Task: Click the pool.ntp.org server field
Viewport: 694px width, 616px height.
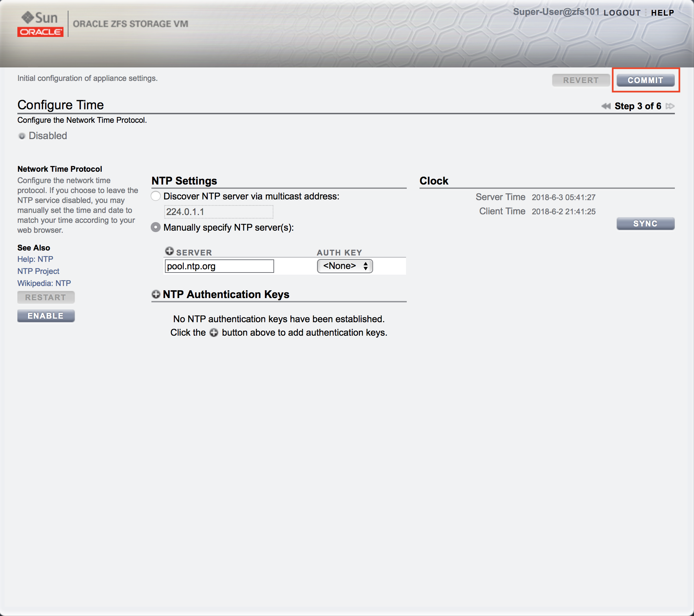Action: (219, 266)
